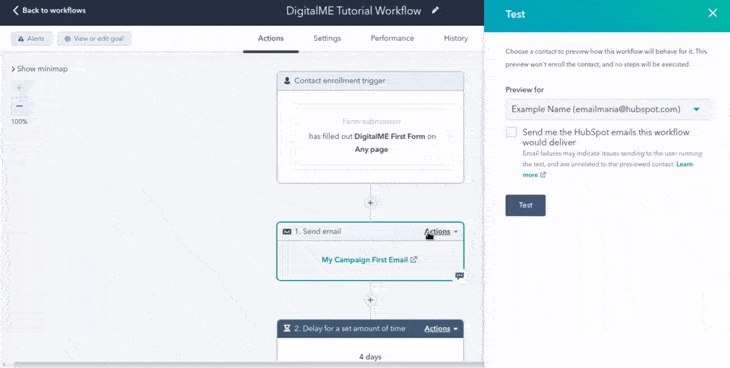The image size is (730, 368).
Task: Expand Show minimap
Action: coord(40,68)
